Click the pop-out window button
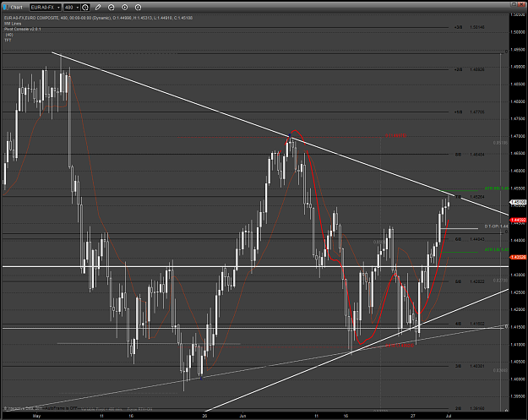528x420 pixels. click(x=514, y=4)
